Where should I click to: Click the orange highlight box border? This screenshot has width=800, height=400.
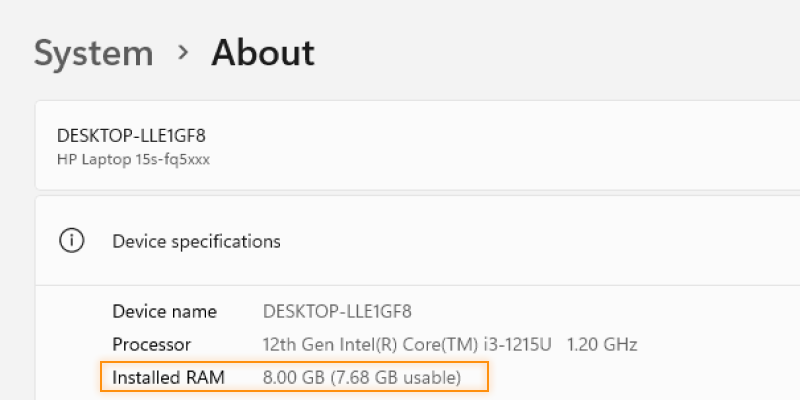point(294,362)
